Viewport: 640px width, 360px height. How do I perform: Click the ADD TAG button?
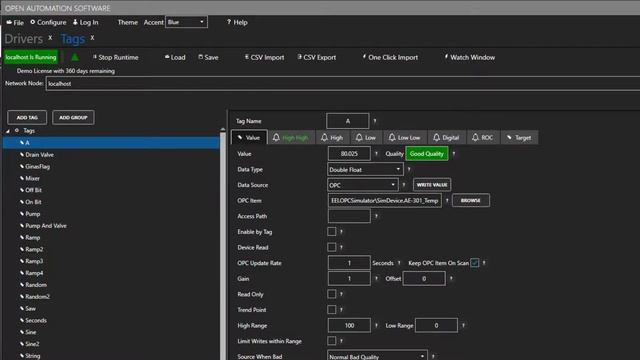tap(27, 118)
